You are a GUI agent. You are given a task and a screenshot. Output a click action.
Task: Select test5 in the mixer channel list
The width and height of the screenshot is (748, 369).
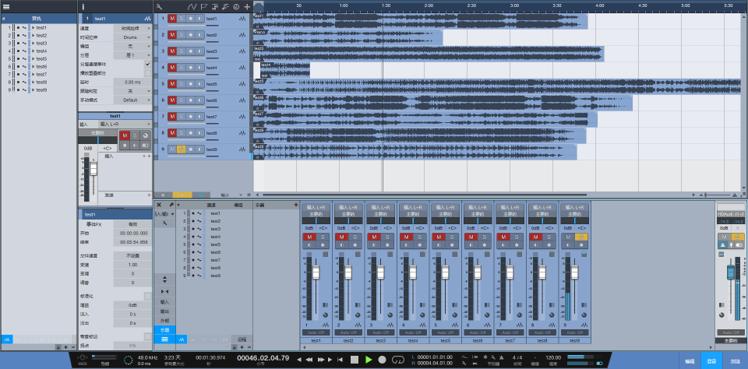pos(215,245)
